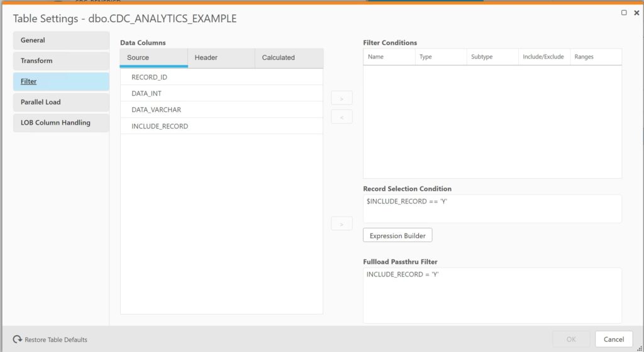Click in the Record Selection Condition field
Viewport: 644px width, 352px height.
tap(492, 208)
